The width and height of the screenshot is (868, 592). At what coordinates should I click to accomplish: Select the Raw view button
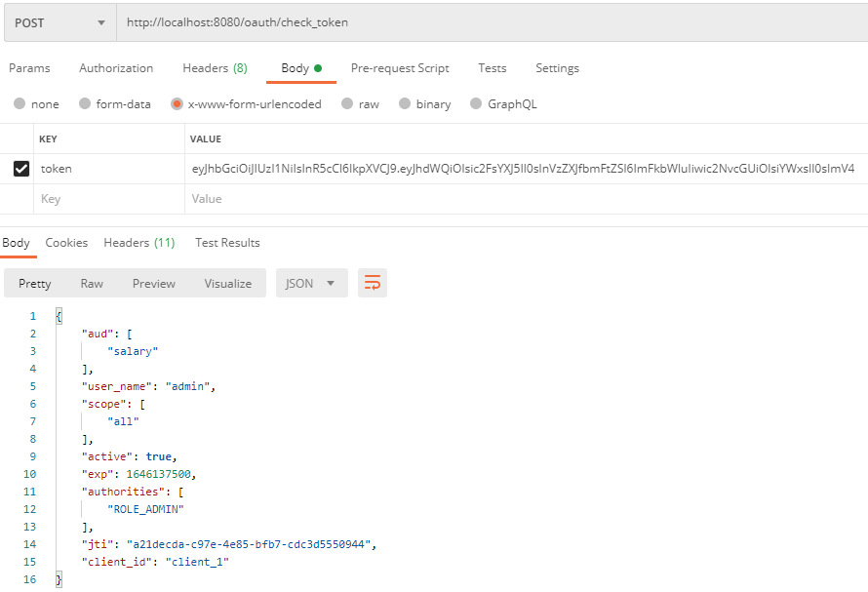click(92, 283)
